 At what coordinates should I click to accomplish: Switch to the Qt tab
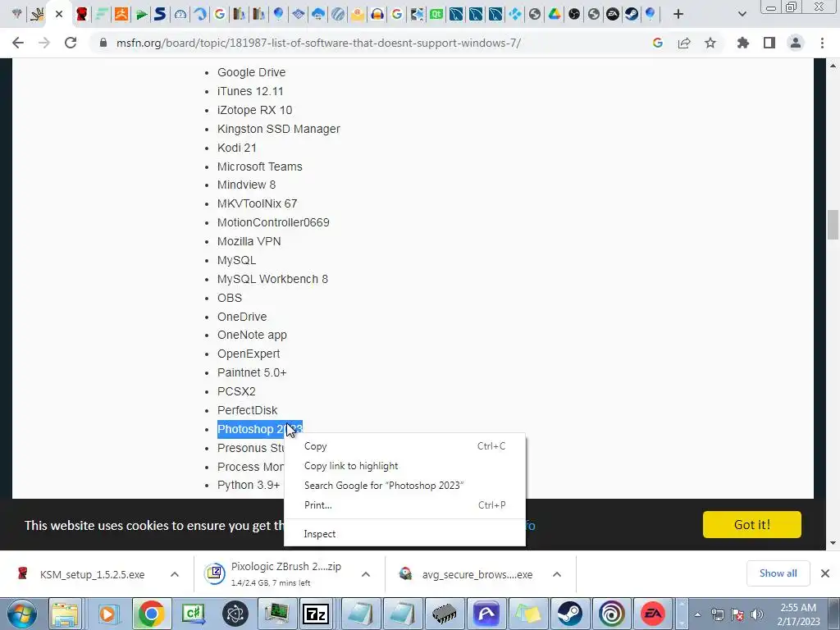[436, 15]
